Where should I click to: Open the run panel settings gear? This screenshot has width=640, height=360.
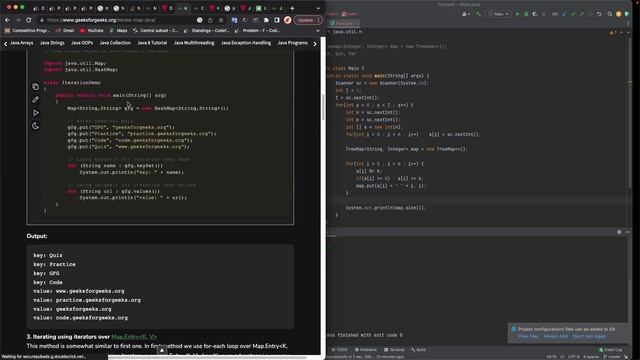pos(619,232)
